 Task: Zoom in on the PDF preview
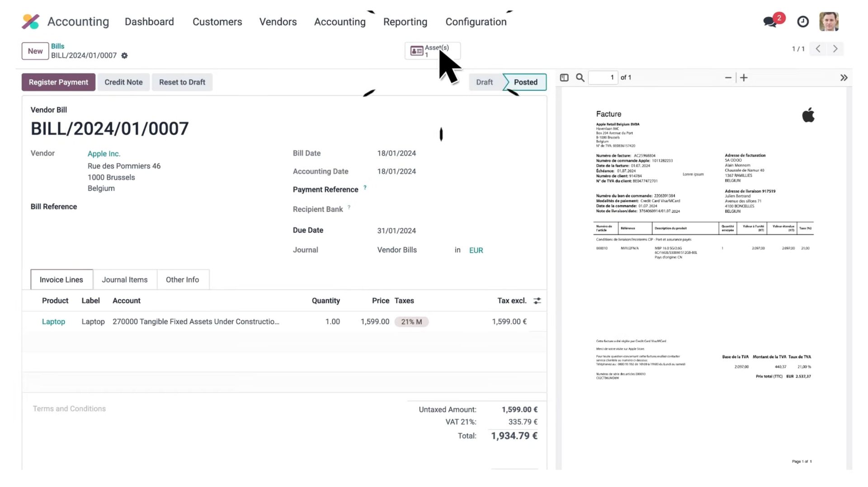[744, 78]
